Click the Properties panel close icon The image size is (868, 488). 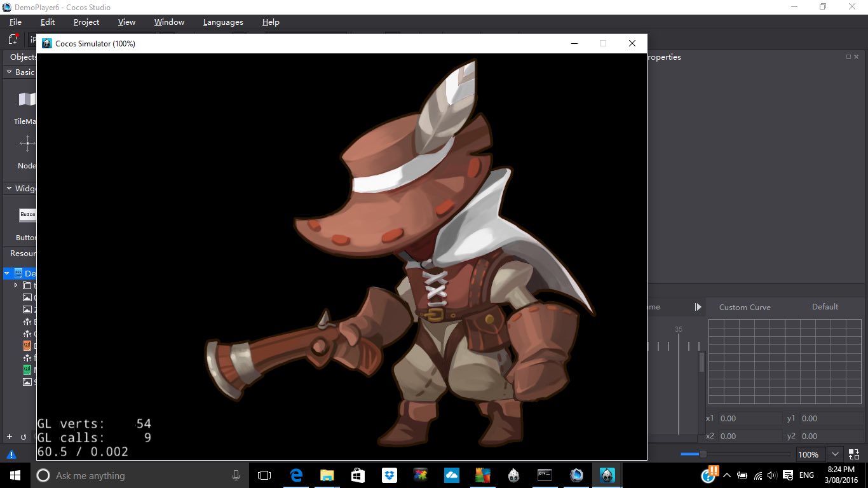coord(857,57)
